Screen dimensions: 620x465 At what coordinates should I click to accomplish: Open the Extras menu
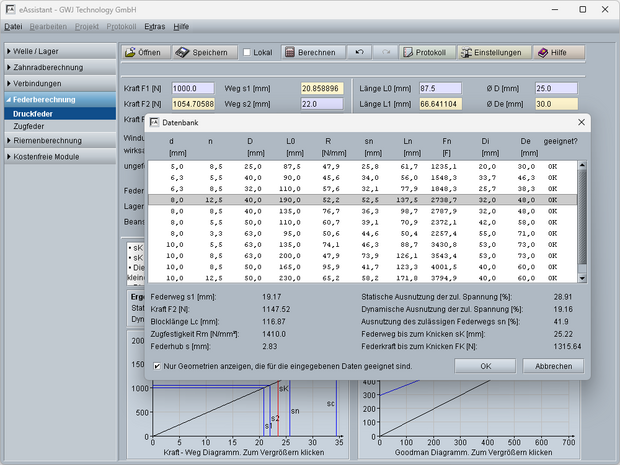pyautogui.click(x=154, y=27)
